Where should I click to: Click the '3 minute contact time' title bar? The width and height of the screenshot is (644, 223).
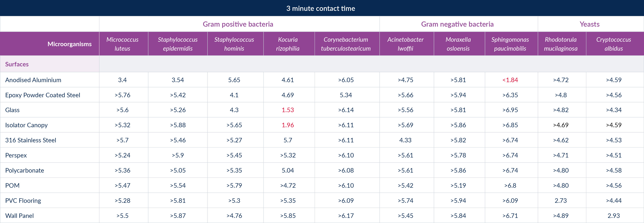320,8
